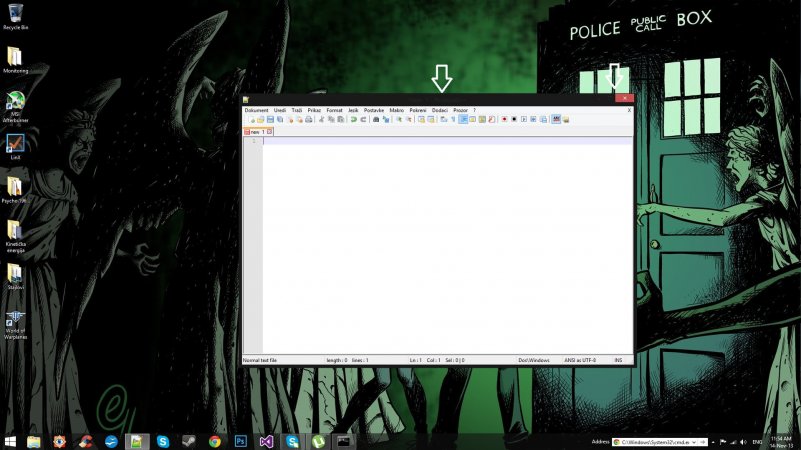The image size is (801, 450).
Task: Open Photoshop from the taskbar
Action: [x=240, y=441]
